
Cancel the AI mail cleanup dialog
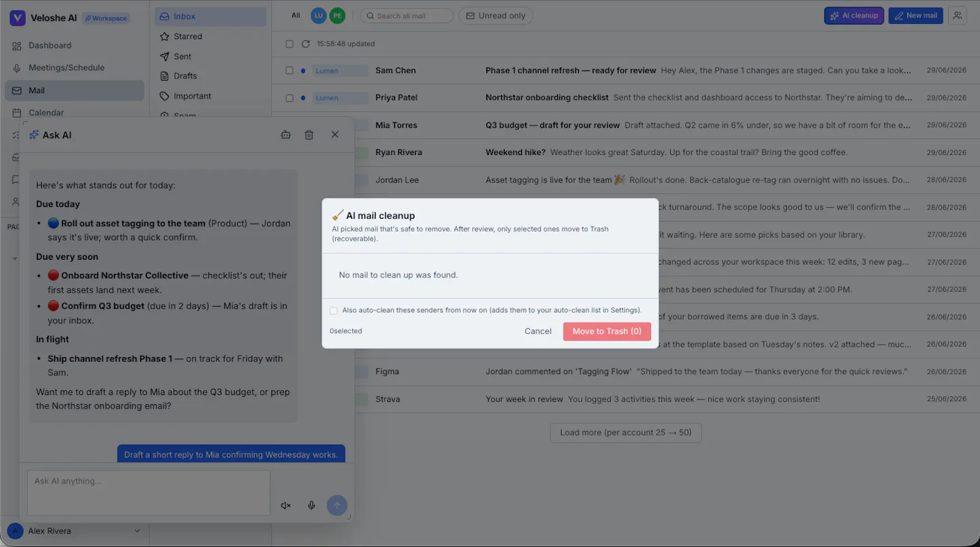click(538, 331)
